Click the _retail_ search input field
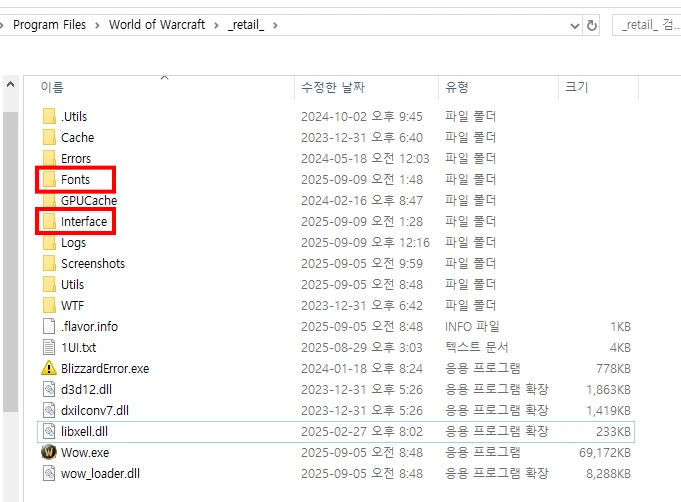 646,25
